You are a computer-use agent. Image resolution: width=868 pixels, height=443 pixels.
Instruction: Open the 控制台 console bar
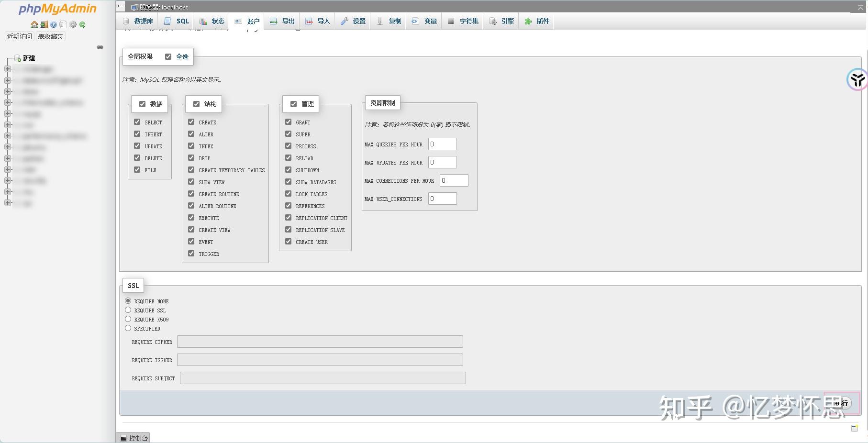point(134,438)
